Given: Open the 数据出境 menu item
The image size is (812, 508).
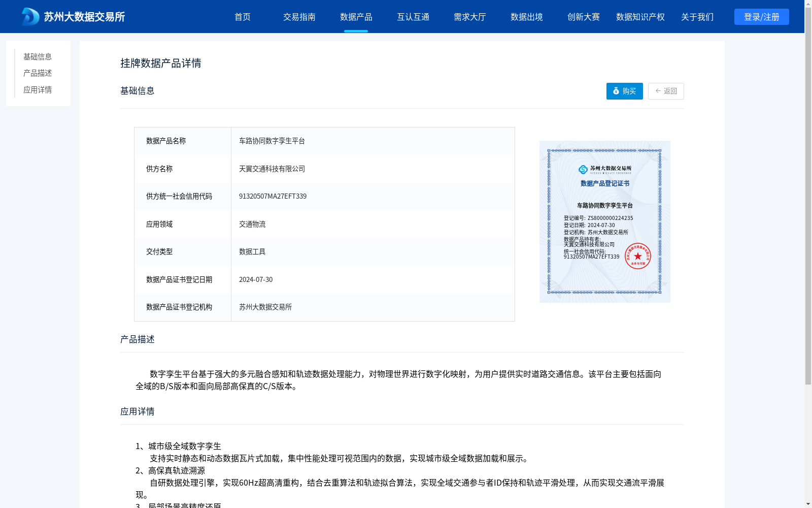Looking at the screenshot, I should coord(527,17).
